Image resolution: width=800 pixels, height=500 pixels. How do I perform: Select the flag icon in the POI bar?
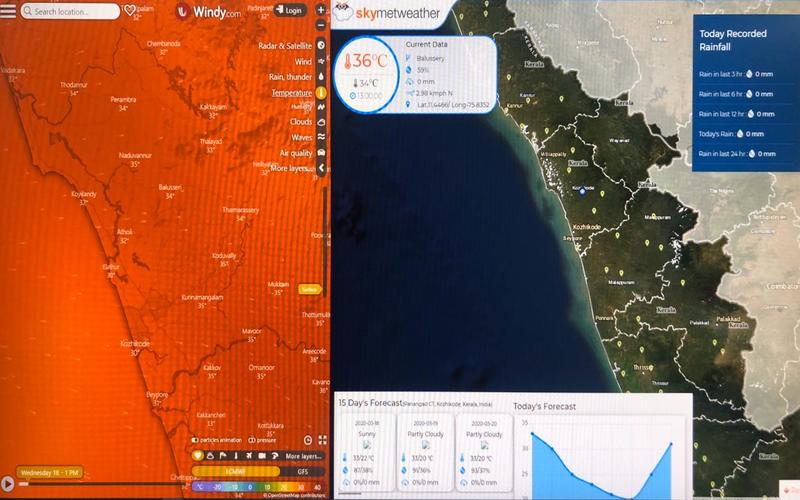click(223, 456)
